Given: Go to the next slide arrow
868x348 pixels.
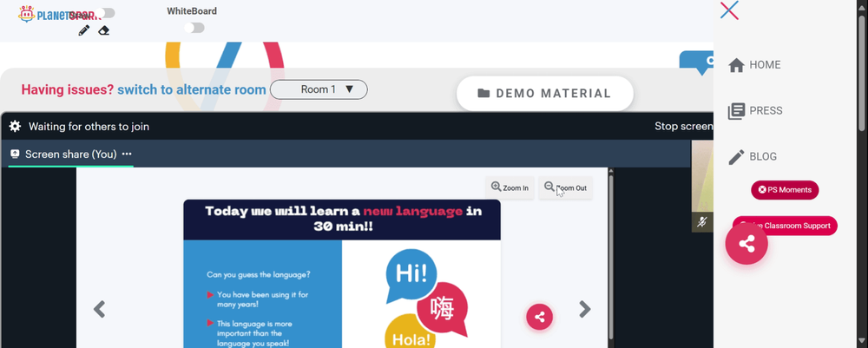Looking at the screenshot, I should click(584, 309).
